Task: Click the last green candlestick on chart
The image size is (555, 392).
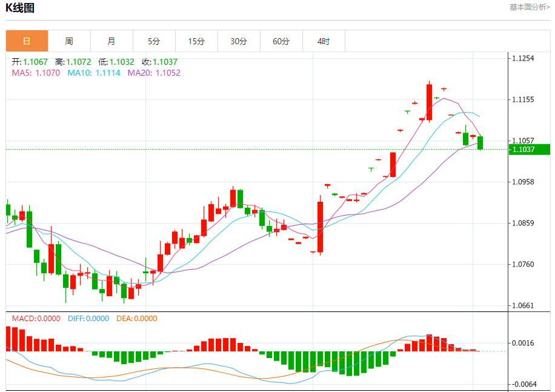Action: pos(480,143)
